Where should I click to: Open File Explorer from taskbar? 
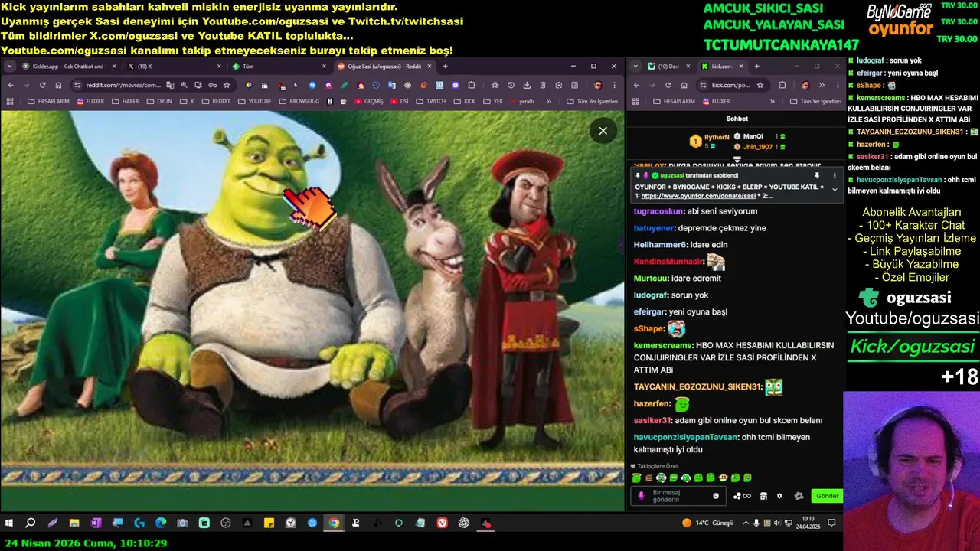[x=74, y=523]
